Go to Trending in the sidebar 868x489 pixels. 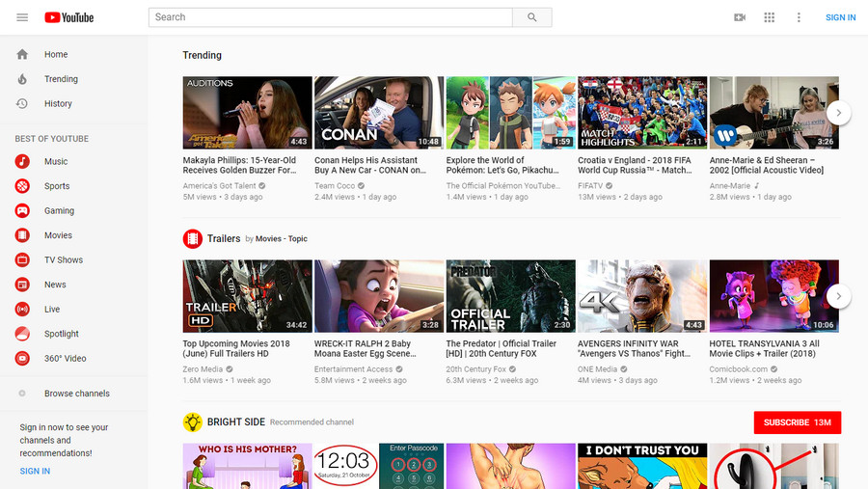point(61,79)
